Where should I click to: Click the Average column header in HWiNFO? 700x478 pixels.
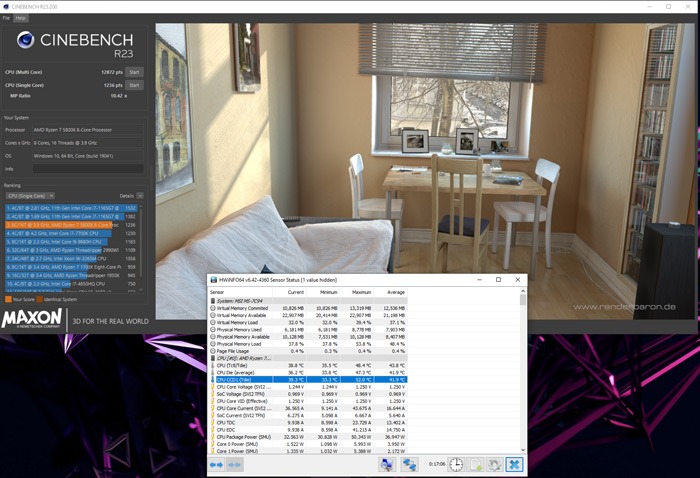coord(390,292)
